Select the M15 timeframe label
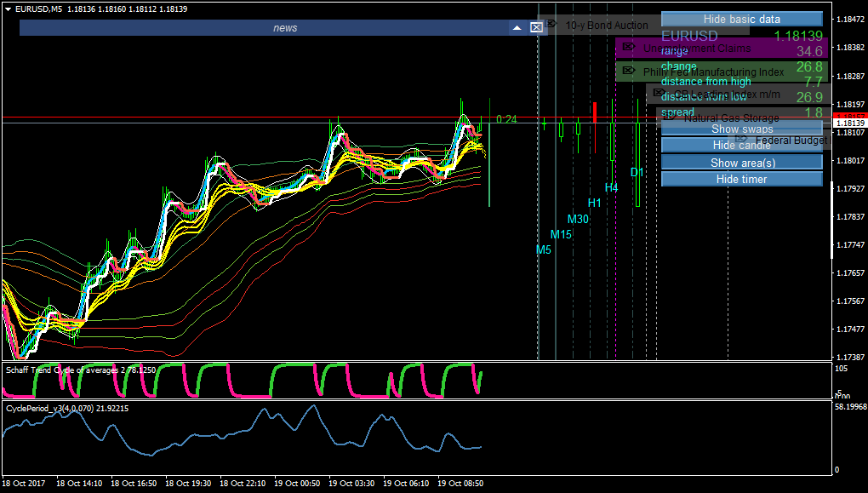The width and height of the screenshot is (868, 493). click(x=561, y=234)
